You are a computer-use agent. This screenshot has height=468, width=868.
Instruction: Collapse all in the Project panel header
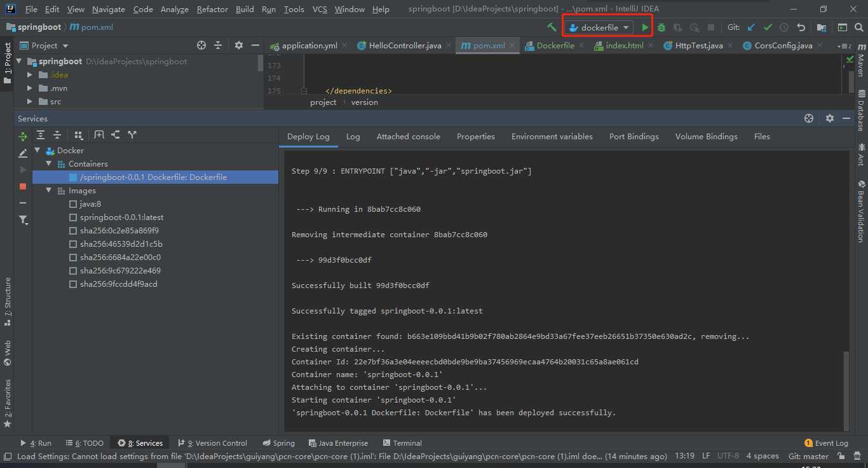pos(218,45)
